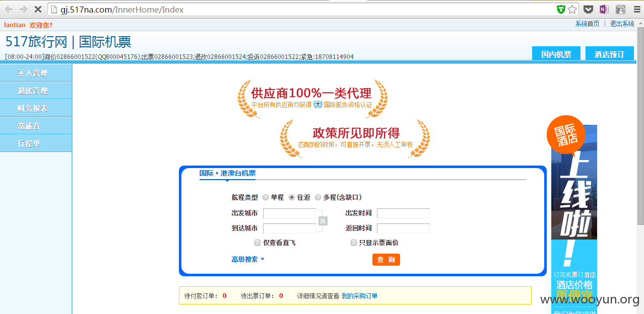The image size is (644, 314).
Task: Click the browser forward arrow
Action: coord(23,10)
